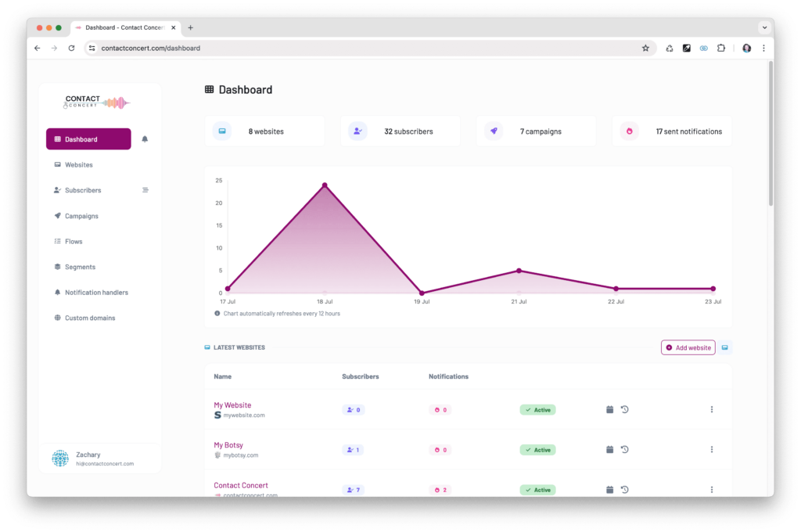The width and height of the screenshot is (801, 532).
Task: Click the subscribers filter icon in sidebar
Action: pyautogui.click(x=145, y=189)
